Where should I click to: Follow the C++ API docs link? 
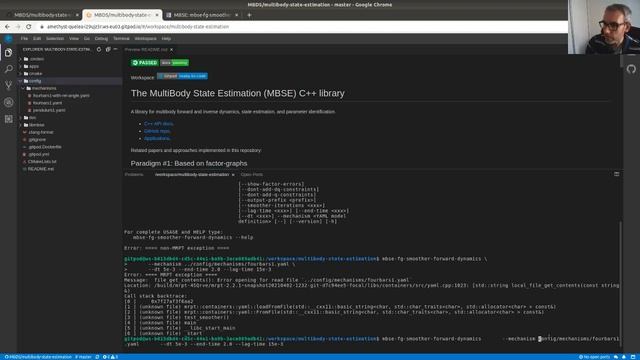pos(159,124)
